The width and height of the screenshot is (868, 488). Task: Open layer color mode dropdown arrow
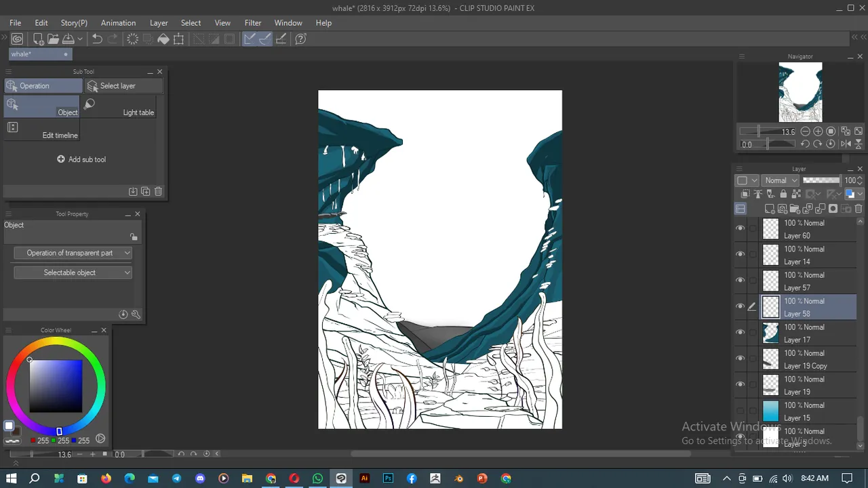(x=860, y=194)
